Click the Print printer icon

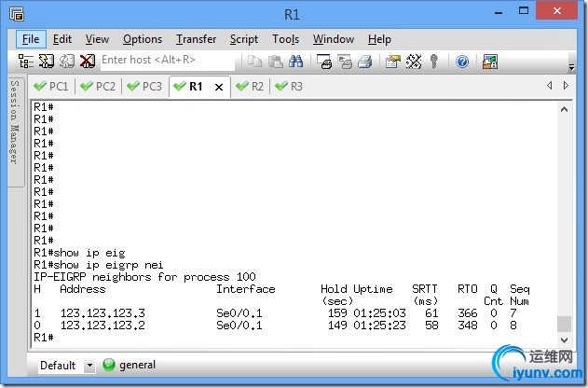pos(365,62)
